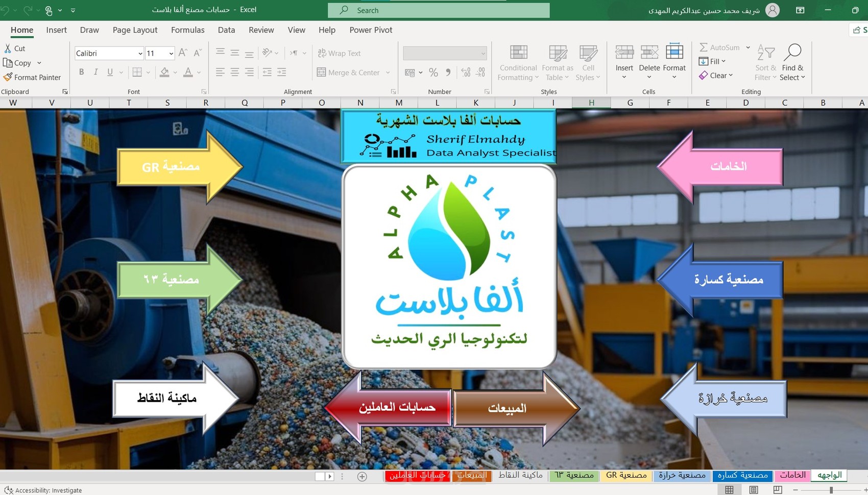Click the brown المبيعات arrow shape
This screenshot has height=495, width=868.
point(516,408)
